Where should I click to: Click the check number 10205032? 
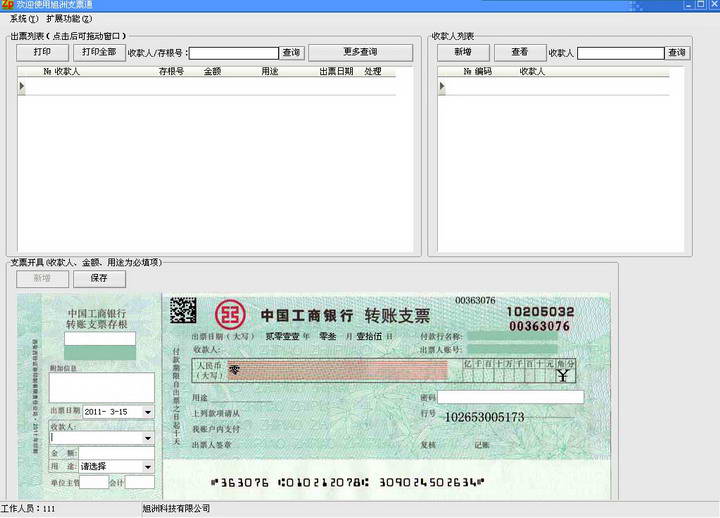540,312
